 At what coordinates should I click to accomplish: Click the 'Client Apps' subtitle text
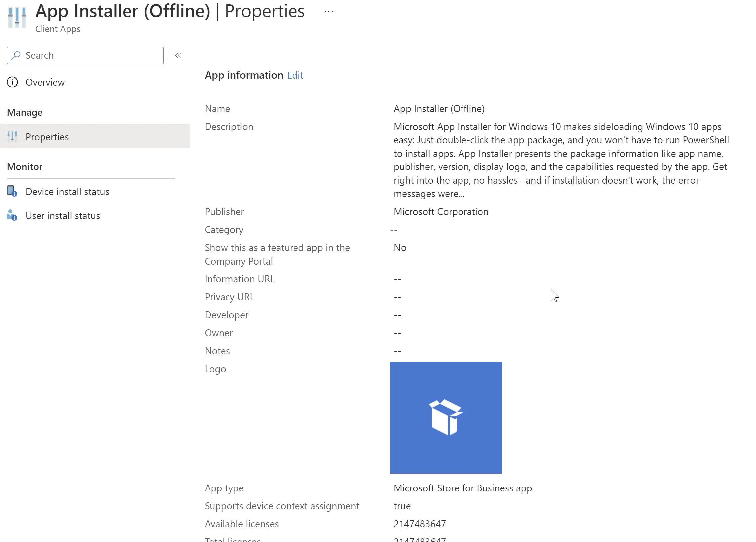coord(58,29)
